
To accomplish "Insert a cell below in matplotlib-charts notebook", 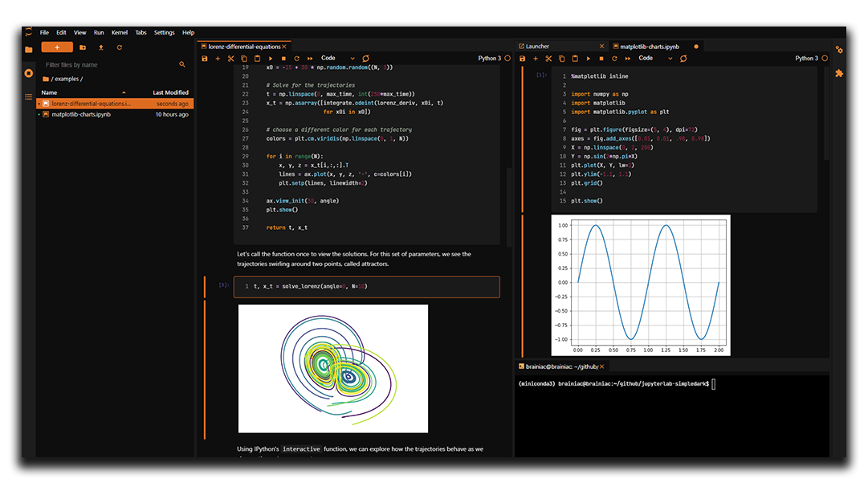I will coord(536,58).
